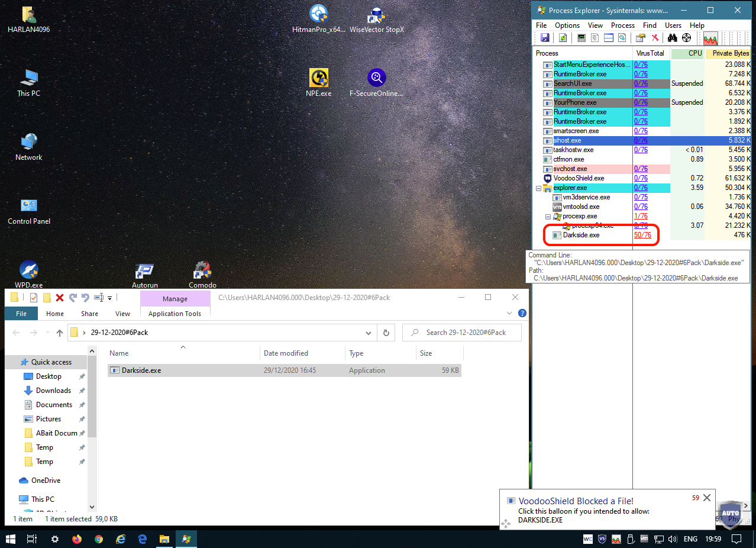
Task: Click the Redo arrow in Explorer quick access toolbar
Action: [73, 298]
